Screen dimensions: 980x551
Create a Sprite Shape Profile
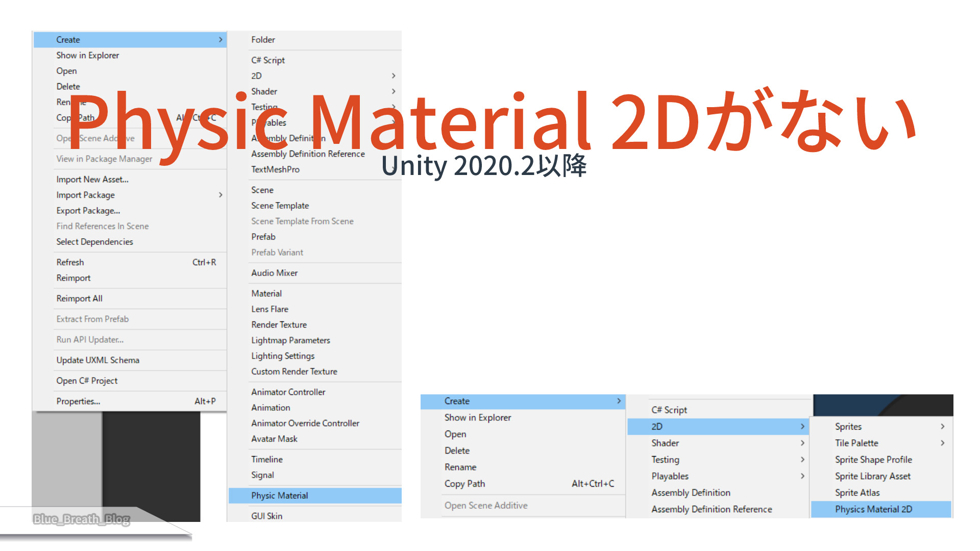click(874, 460)
